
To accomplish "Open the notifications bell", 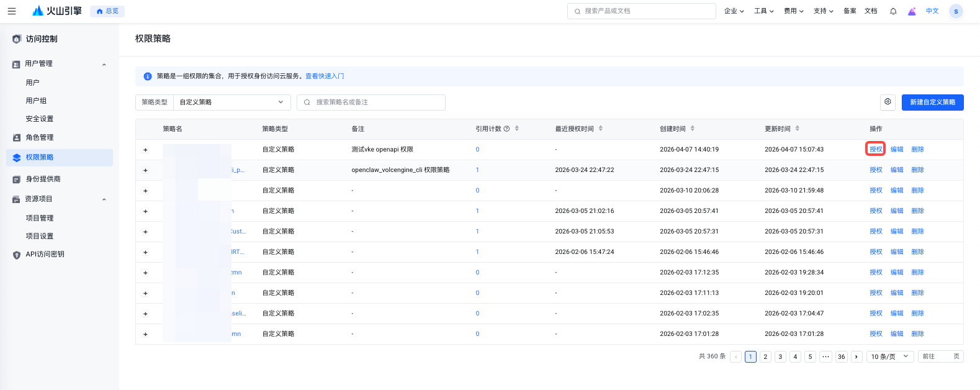I will click(893, 11).
